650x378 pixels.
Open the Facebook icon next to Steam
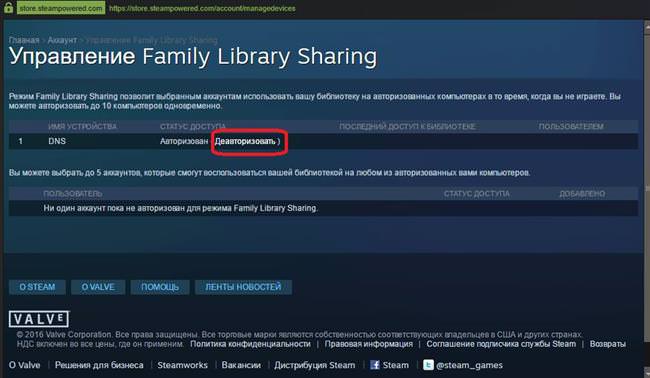coord(375,365)
